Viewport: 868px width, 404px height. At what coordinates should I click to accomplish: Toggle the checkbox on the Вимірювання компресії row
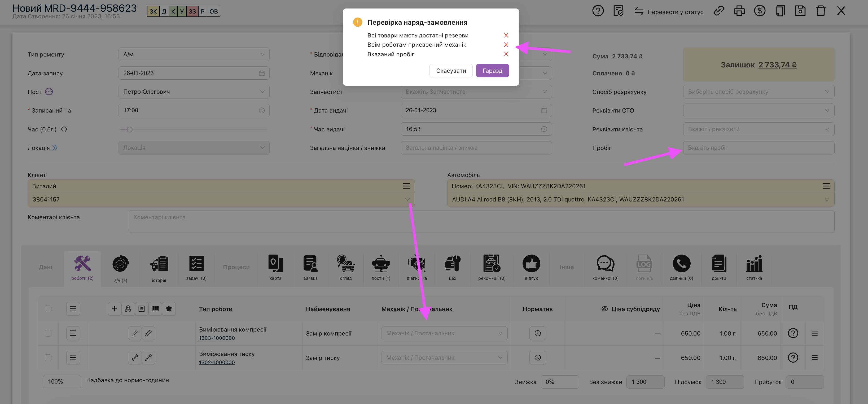tap(48, 333)
